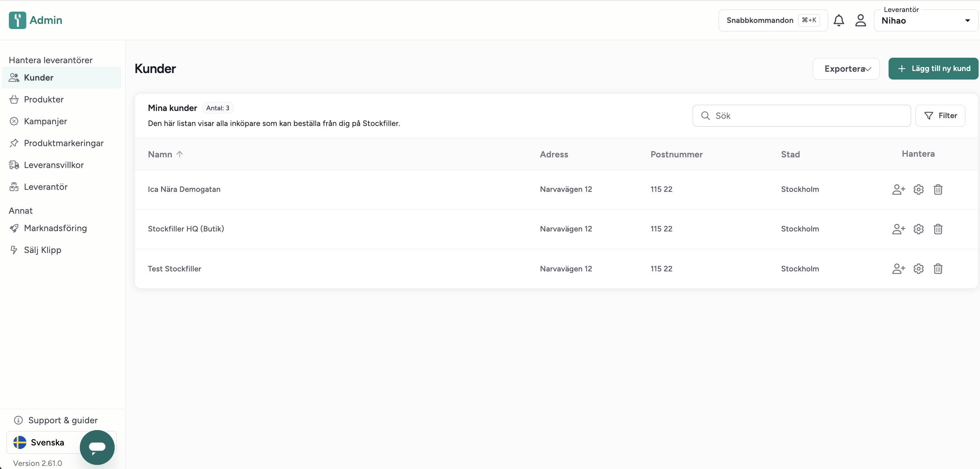Click Stockholm in Test Stockfiller row
Screen dimensions: 980x469
(800, 269)
